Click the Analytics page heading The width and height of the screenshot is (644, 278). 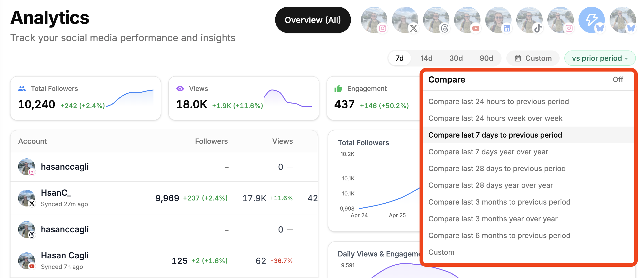(50, 17)
